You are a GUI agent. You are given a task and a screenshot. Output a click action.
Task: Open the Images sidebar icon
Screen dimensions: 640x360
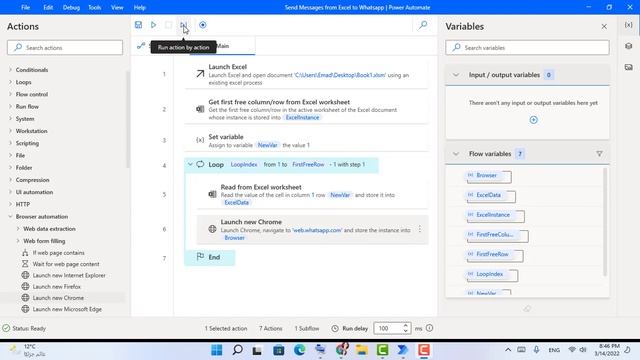pos(629,67)
